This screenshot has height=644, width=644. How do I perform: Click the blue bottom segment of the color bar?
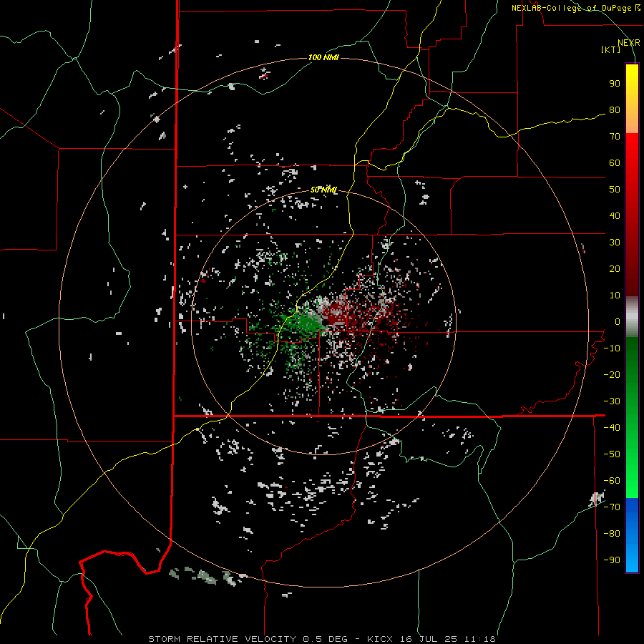tap(632, 535)
